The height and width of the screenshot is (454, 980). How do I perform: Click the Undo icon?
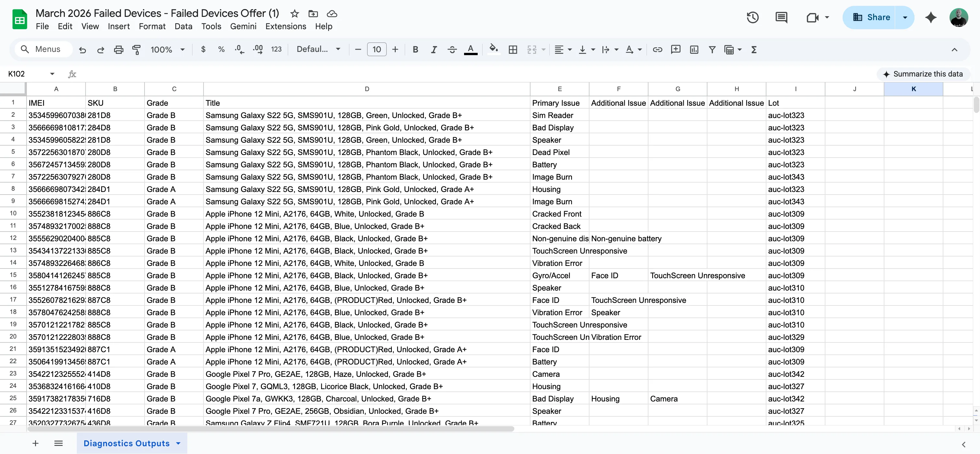82,50
